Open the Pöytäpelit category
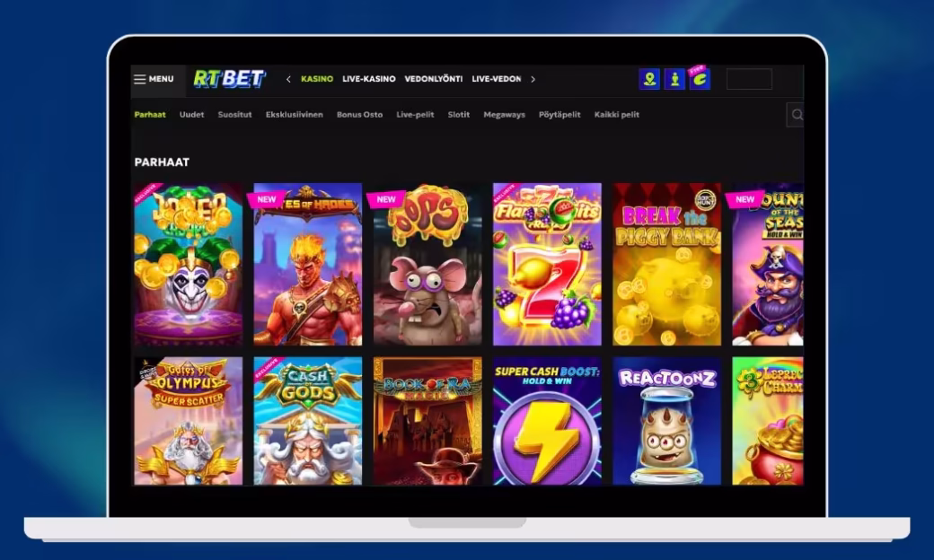This screenshot has height=560, width=934. (x=560, y=114)
